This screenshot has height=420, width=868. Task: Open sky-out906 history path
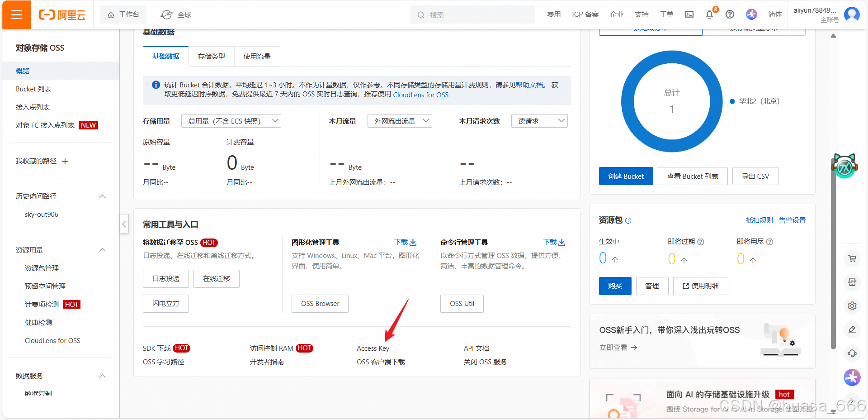[42, 215]
